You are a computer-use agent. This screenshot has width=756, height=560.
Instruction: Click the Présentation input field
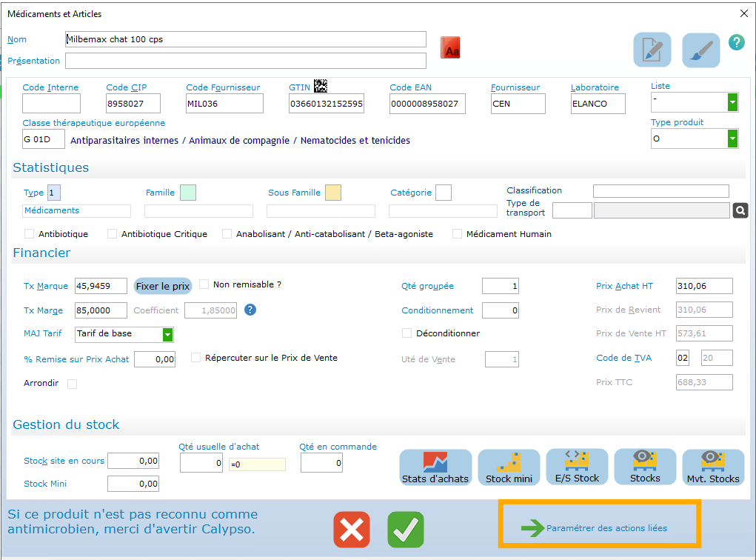click(x=245, y=61)
